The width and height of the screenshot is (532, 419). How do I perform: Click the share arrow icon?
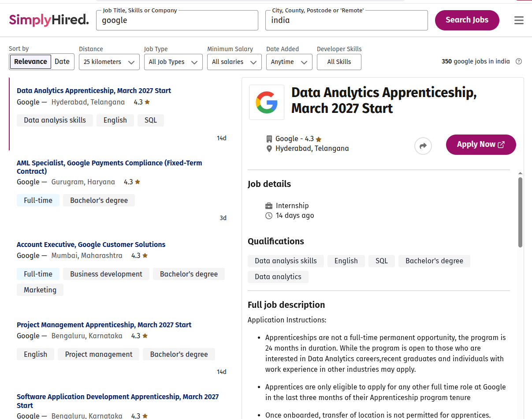point(423,146)
